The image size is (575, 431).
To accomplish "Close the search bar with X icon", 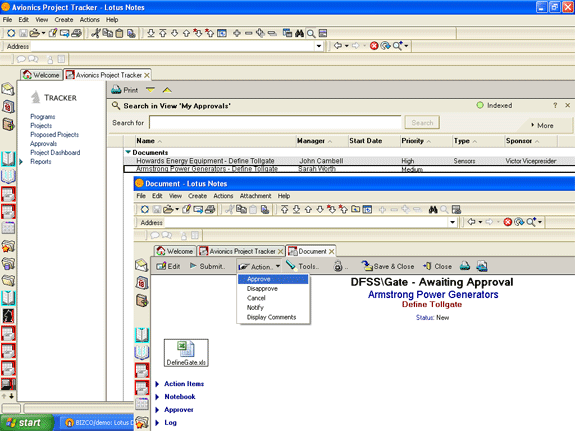I will 568,105.
